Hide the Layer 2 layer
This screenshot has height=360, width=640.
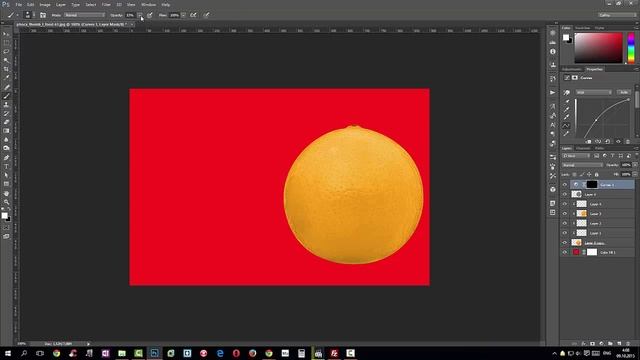pos(565,223)
